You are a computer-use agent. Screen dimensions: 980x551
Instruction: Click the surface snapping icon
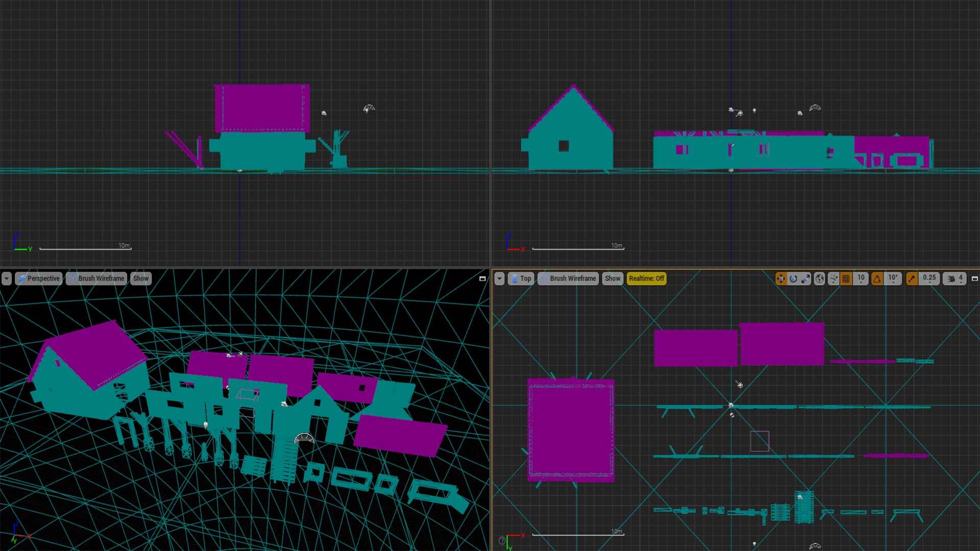tap(834, 279)
